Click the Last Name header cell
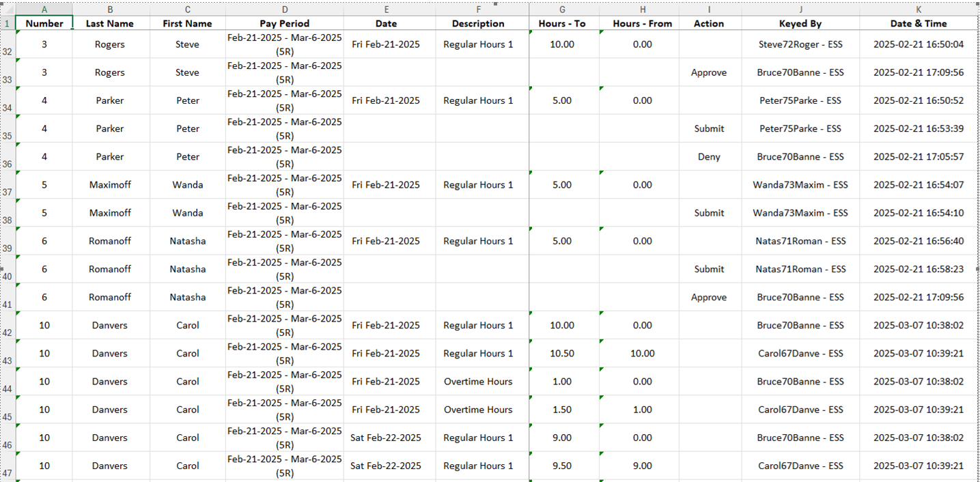The height and width of the screenshot is (482, 980). (110, 23)
